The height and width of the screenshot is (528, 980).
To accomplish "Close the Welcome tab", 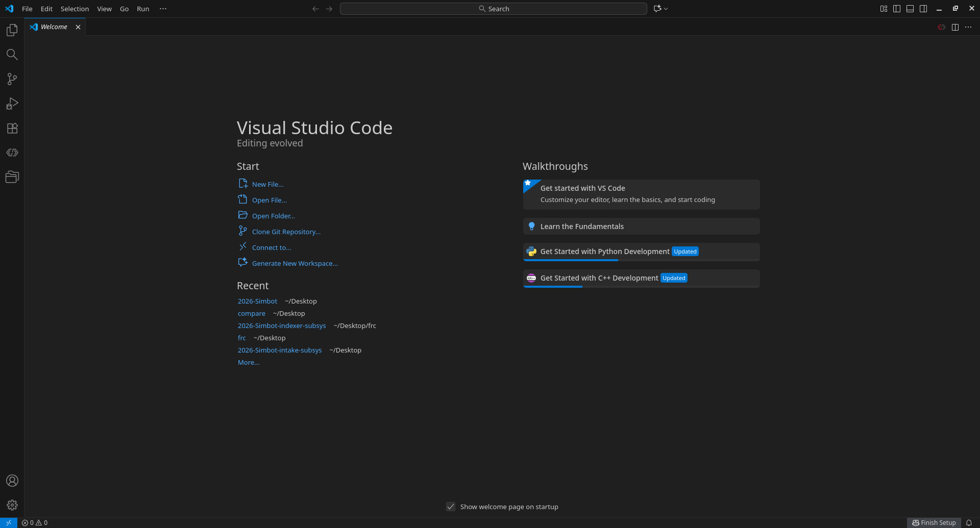I will pos(78,27).
